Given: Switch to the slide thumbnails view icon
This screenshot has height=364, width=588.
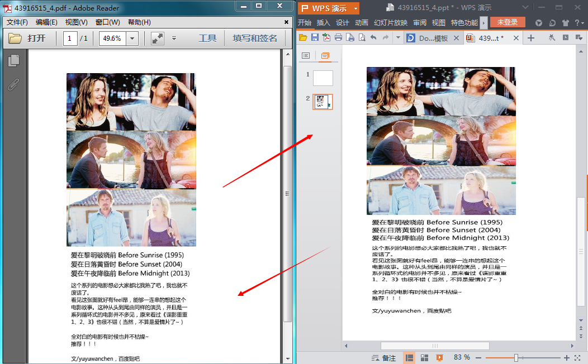Looking at the screenshot, I should (x=325, y=56).
